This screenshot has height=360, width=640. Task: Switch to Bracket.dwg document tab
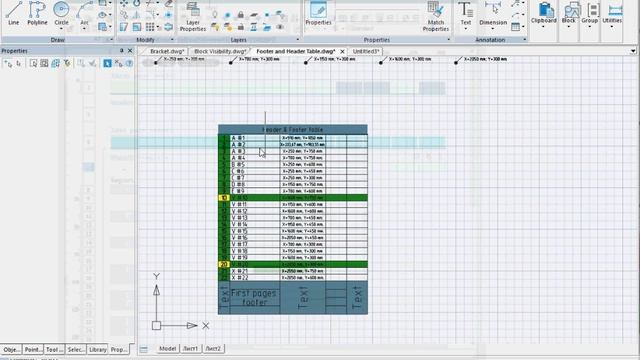tap(167, 51)
